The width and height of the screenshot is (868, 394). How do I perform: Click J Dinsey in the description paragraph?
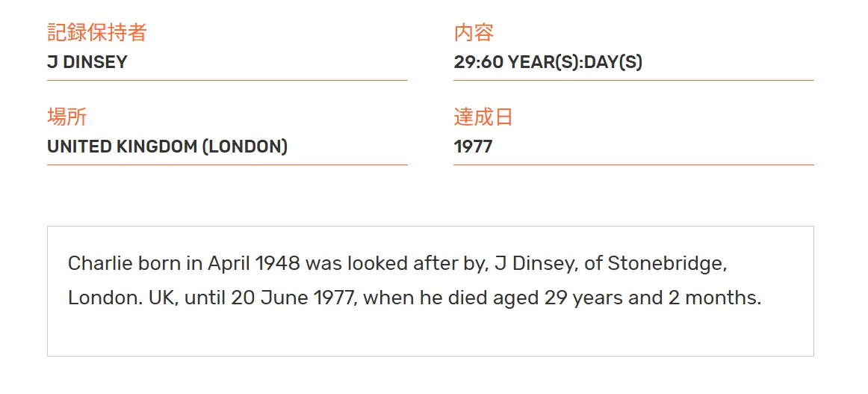pos(535,263)
